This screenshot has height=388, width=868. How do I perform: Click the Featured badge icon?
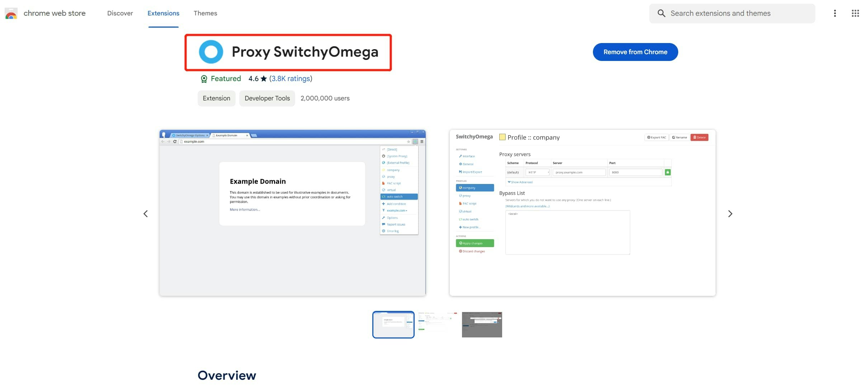204,79
